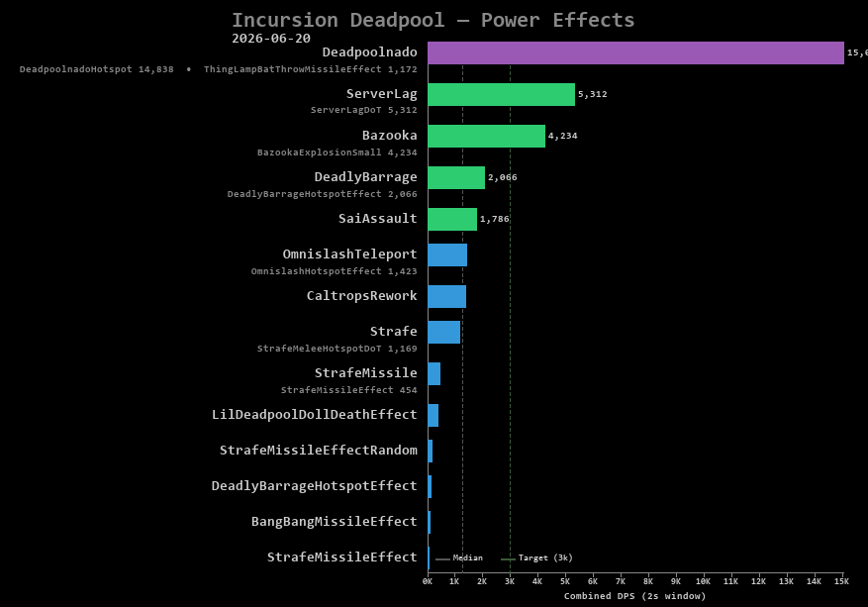Click the Target (3k) legend entry
This screenshot has width=868, height=607.
[536, 557]
